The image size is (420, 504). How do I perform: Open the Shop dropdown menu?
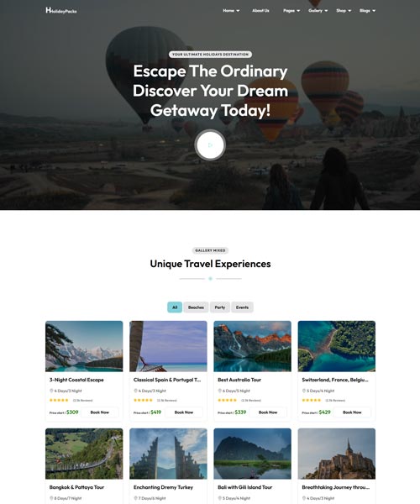point(344,11)
